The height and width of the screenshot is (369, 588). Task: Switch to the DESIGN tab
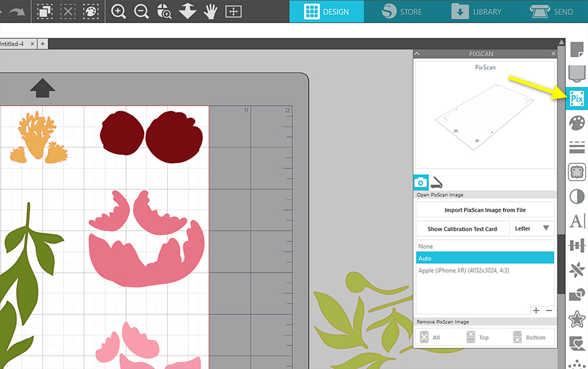[327, 11]
